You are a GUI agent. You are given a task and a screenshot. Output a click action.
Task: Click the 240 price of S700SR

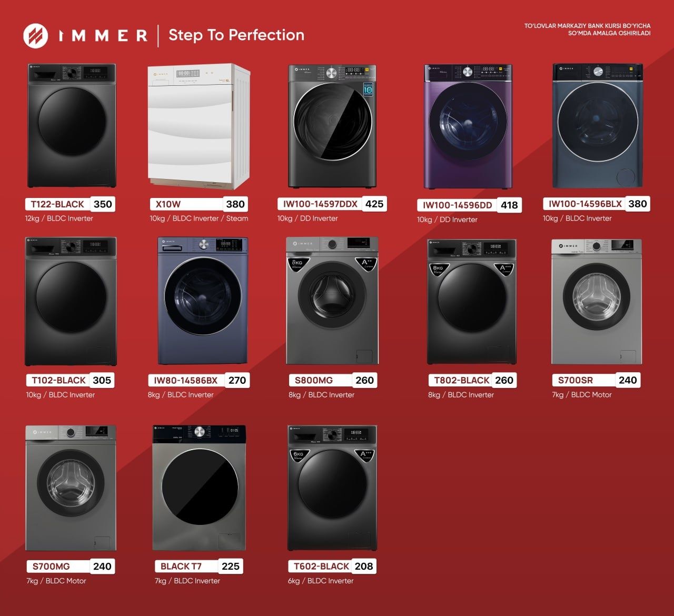tap(628, 380)
